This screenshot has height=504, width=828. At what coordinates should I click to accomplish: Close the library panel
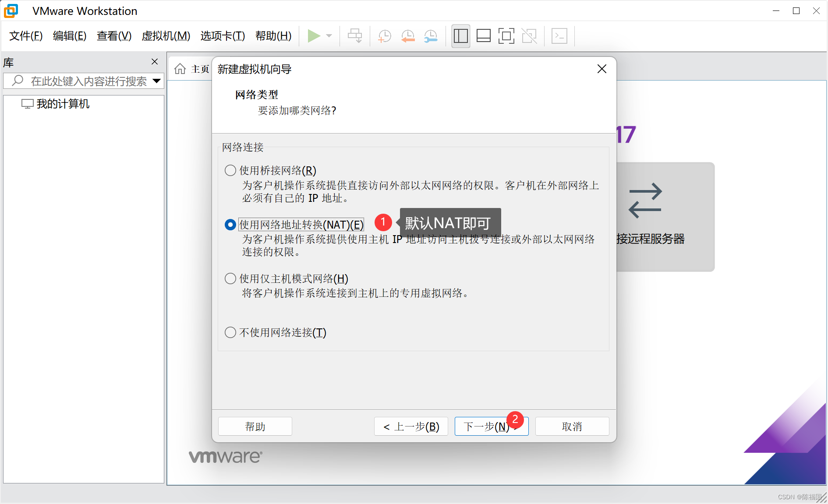click(155, 62)
